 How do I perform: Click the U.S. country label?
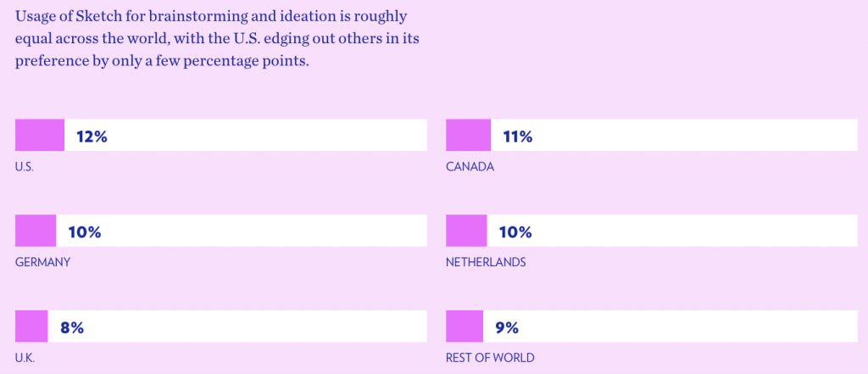coord(25,167)
